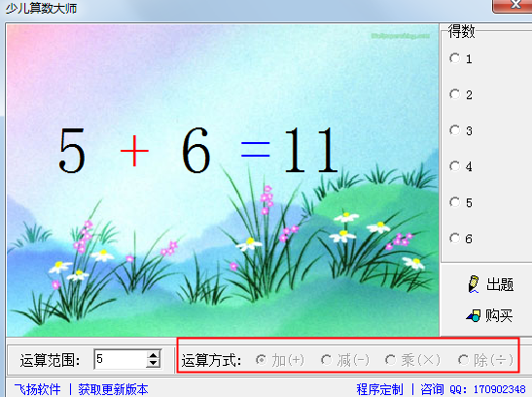Click the 出题 button label
Screen dimensions: 532x397
[x=500, y=284]
